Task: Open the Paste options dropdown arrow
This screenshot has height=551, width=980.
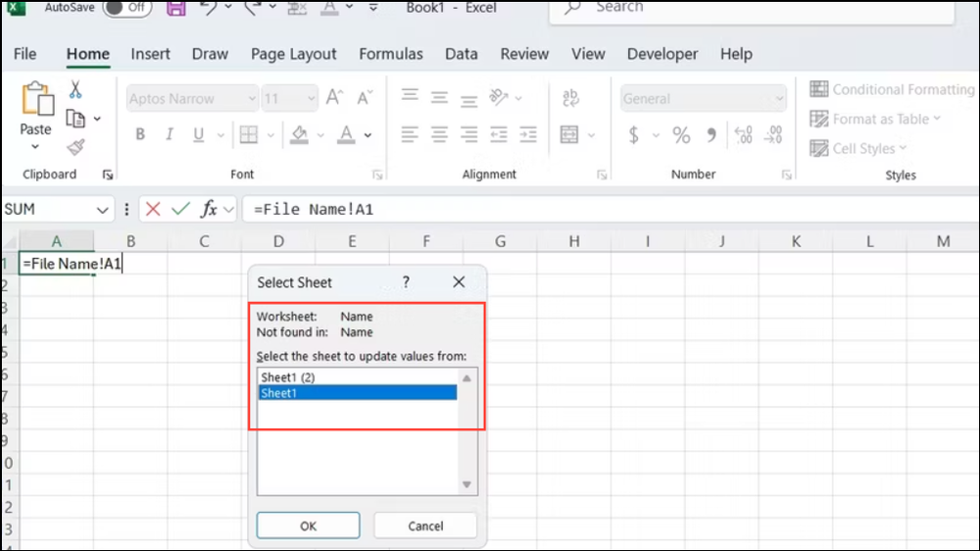Action: coord(35,146)
